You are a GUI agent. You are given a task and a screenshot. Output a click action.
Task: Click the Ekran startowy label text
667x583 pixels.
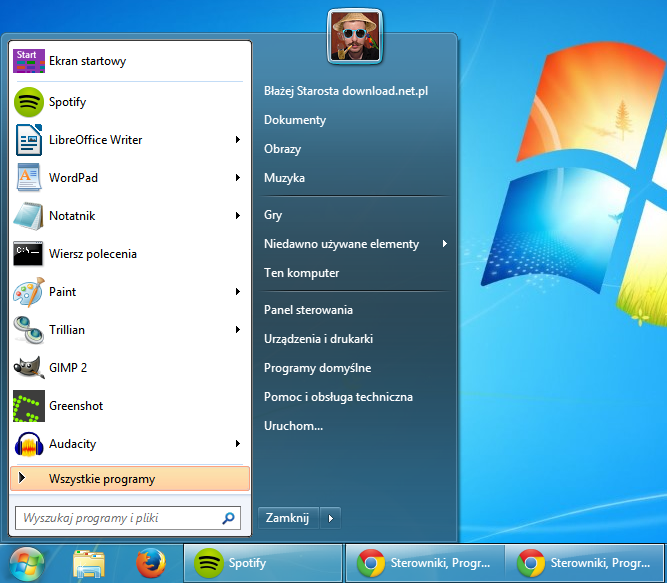pyautogui.click(x=88, y=61)
